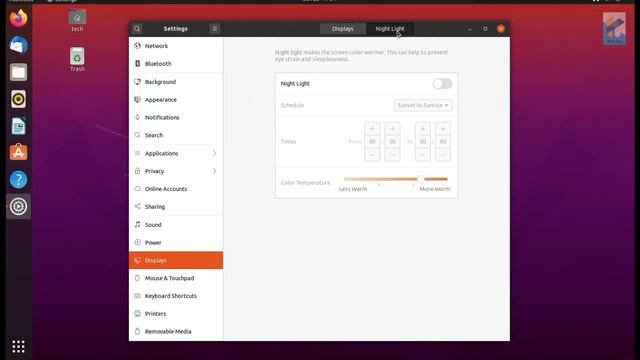Click the Background monitor icon
This screenshot has height=360, width=640.
(x=138, y=82)
